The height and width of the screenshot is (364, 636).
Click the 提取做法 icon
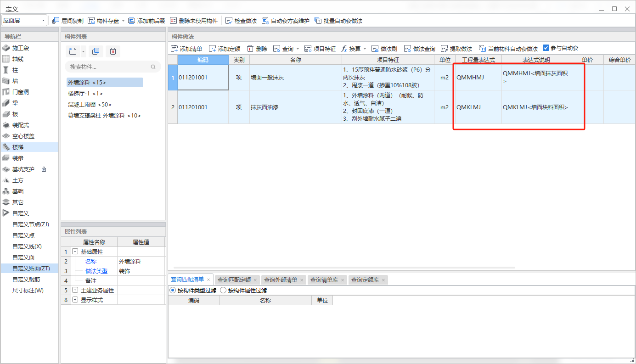click(444, 48)
